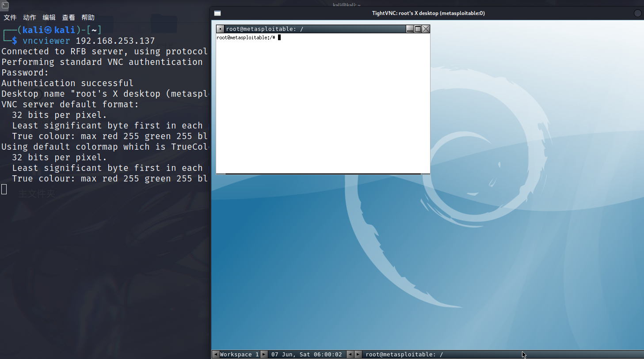The height and width of the screenshot is (359, 644).
Task: Click the clock '07 Jun, Sat 06:00:02'
Action: point(307,355)
